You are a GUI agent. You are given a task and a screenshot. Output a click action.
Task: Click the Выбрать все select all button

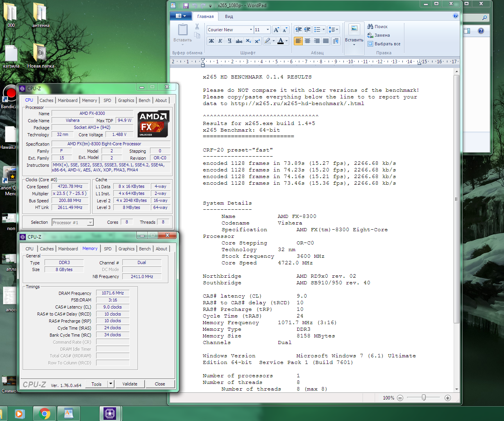point(384,44)
